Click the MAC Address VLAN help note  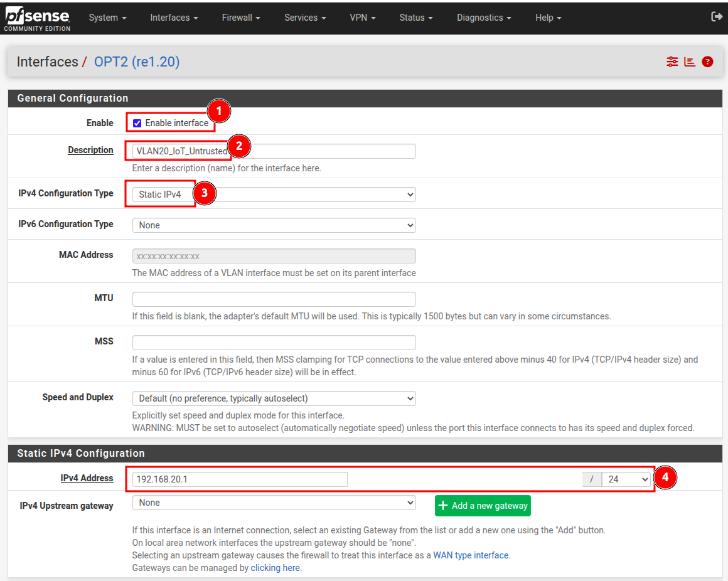(274, 273)
